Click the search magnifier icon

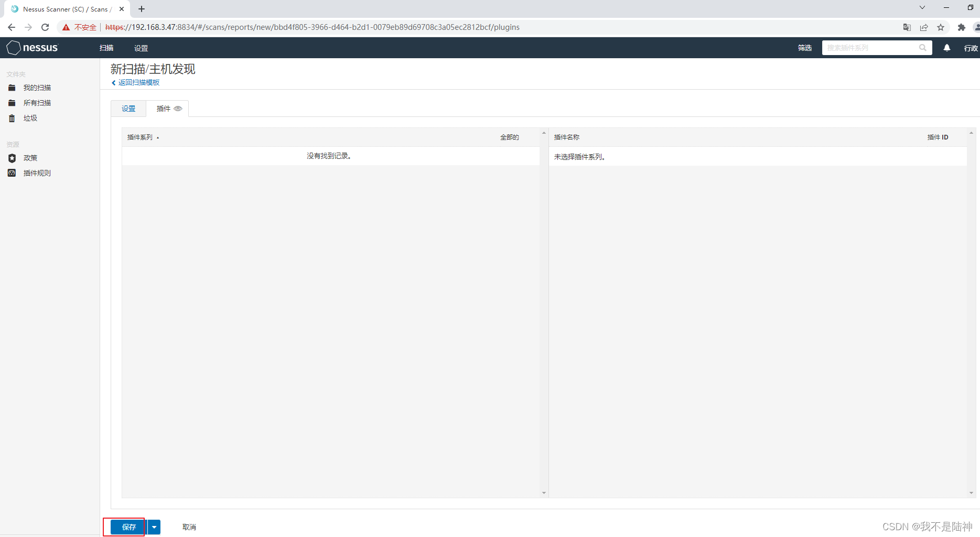coord(923,48)
